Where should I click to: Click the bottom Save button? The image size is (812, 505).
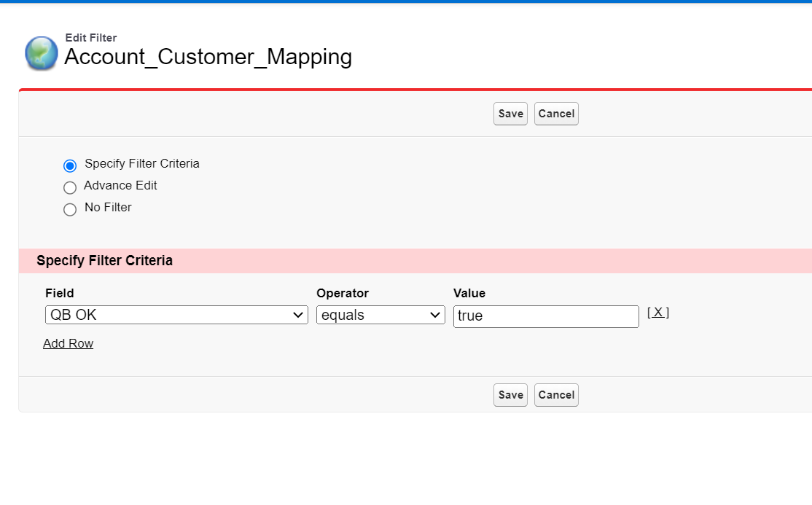coord(510,395)
